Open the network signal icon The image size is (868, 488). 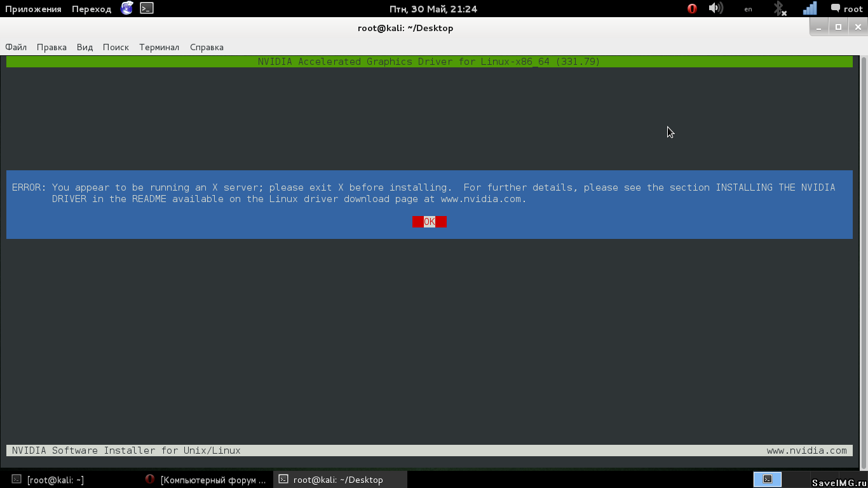click(x=810, y=8)
